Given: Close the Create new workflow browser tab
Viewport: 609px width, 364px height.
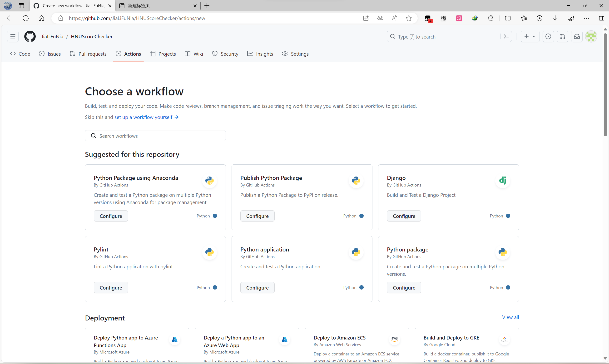Looking at the screenshot, I should 110,6.
